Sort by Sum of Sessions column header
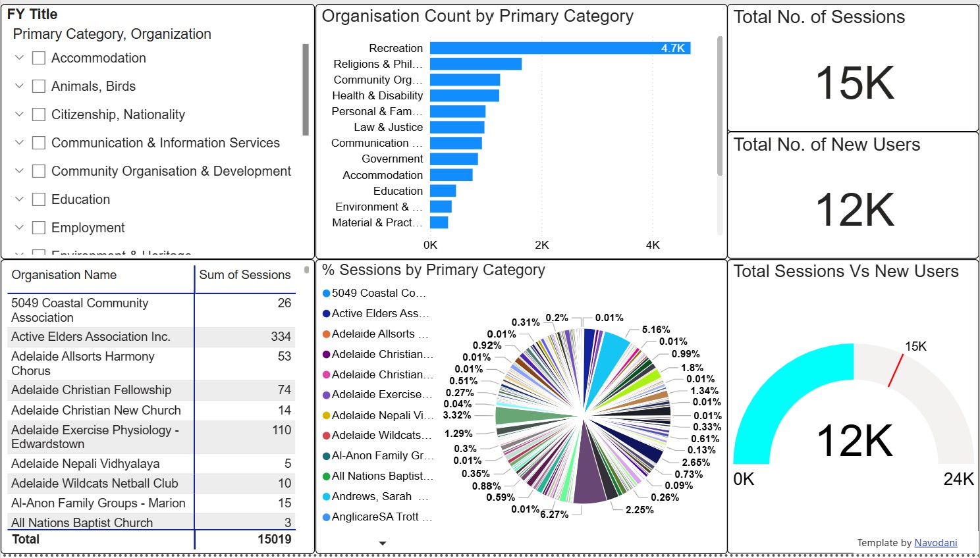The width and height of the screenshot is (980, 558). tap(244, 275)
